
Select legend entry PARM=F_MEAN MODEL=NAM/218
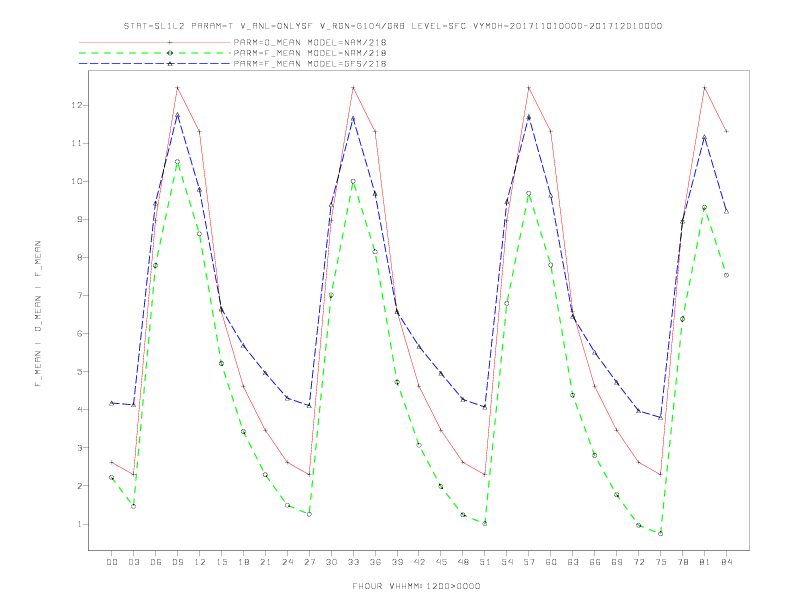click(310, 53)
